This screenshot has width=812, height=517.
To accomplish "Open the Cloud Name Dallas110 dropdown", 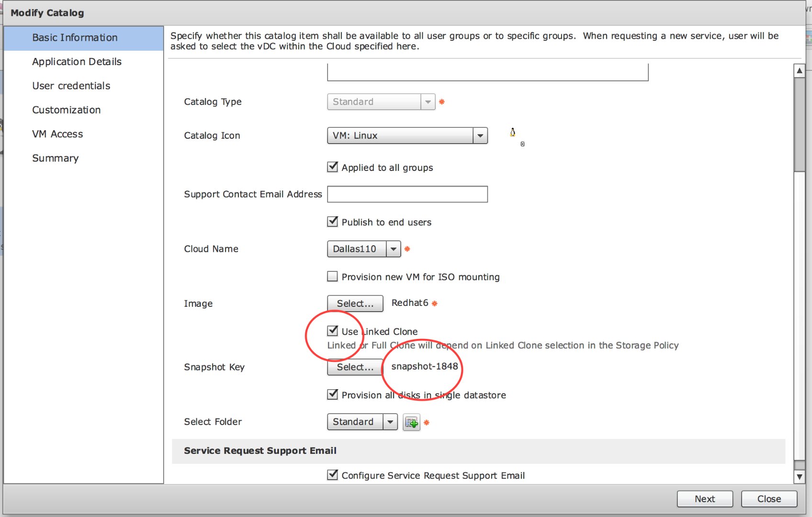I will pyautogui.click(x=364, y=249).
